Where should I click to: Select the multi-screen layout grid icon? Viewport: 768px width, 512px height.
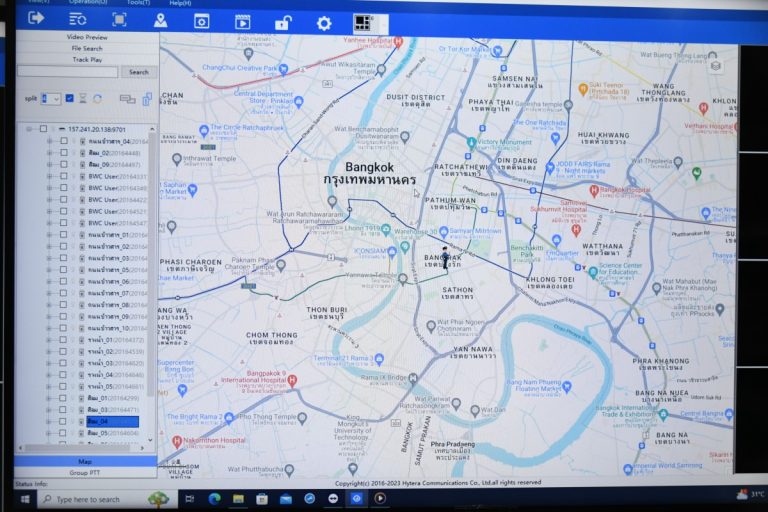coord(363,23)
